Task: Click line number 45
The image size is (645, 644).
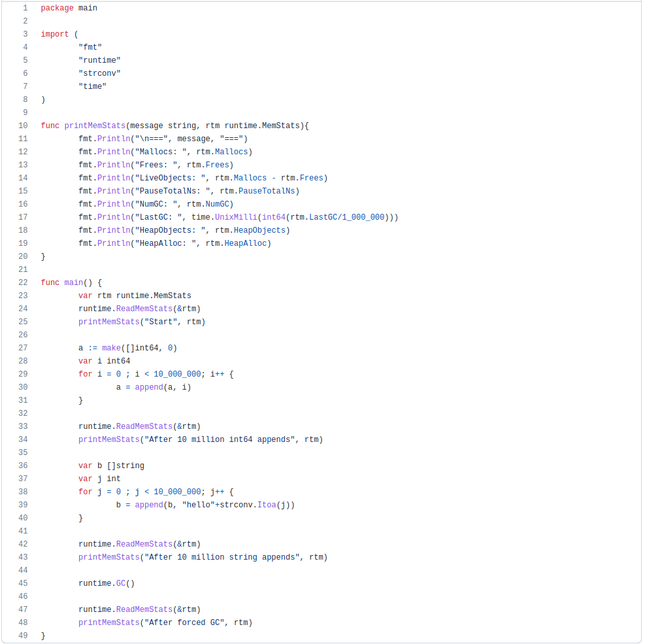Action: pyautogui.click(x=23, y=583)
